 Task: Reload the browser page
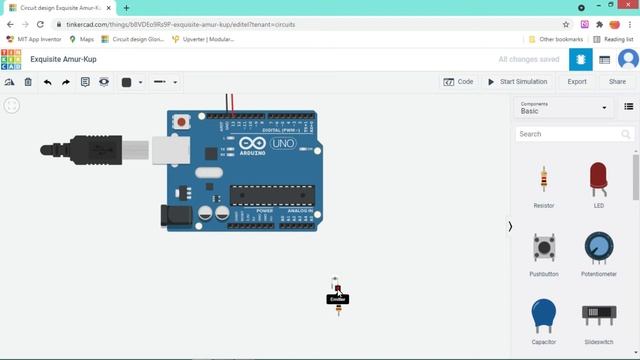(40, 24)
